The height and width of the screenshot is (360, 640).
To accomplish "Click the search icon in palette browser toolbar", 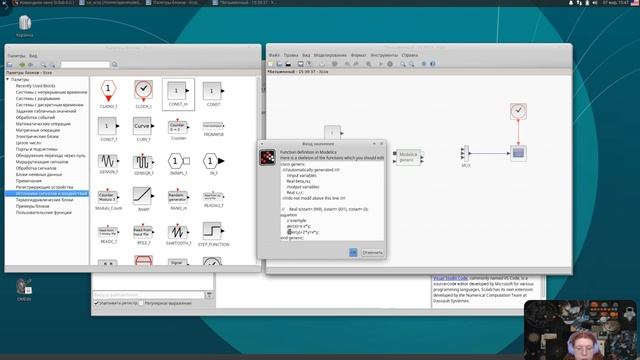I will (115, 64).
